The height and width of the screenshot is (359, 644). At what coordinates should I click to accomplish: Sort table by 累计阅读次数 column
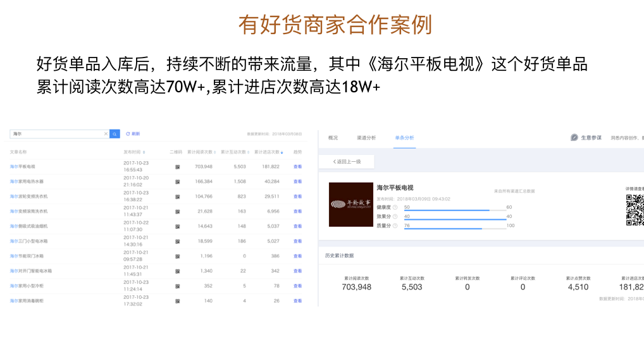point(215,152)
